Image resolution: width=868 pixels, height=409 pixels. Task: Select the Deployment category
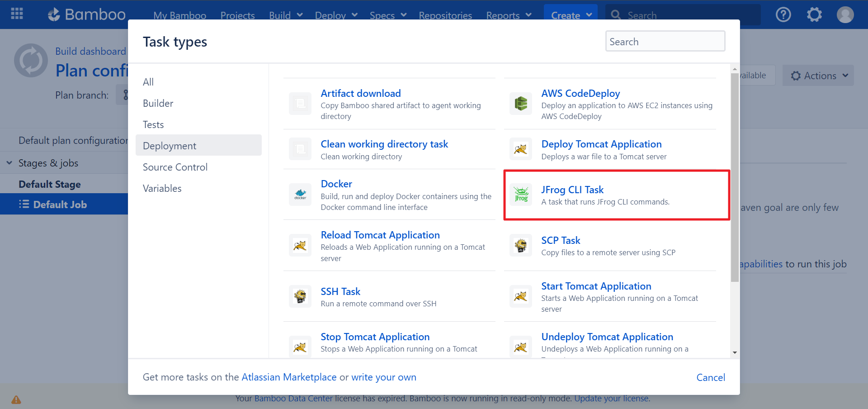click(x=198, y=145)
